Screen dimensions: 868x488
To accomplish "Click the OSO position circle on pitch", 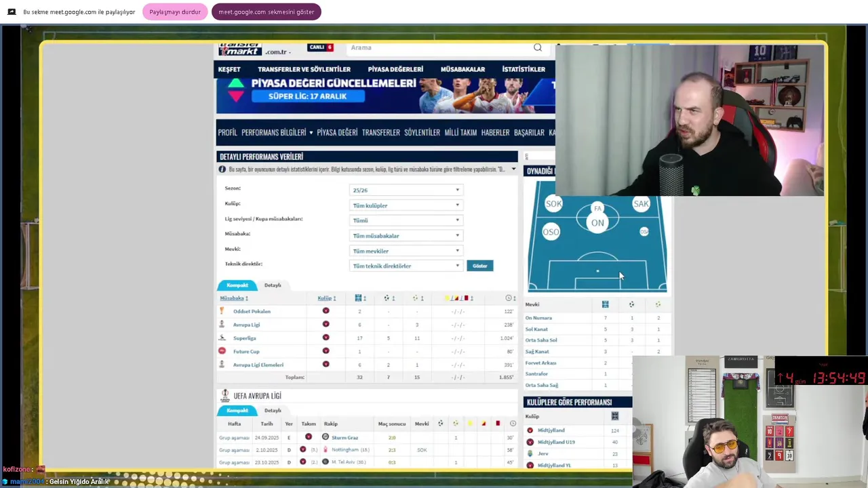I will coord(551,232).
